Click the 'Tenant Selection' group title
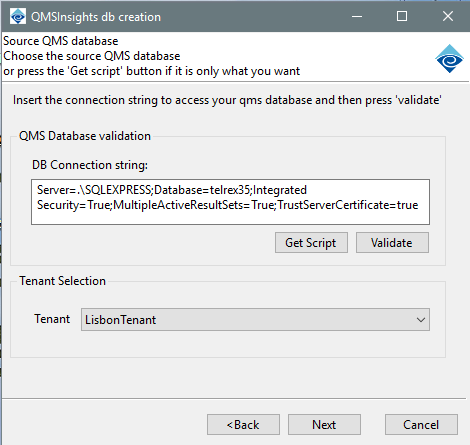 coord(62,281)
